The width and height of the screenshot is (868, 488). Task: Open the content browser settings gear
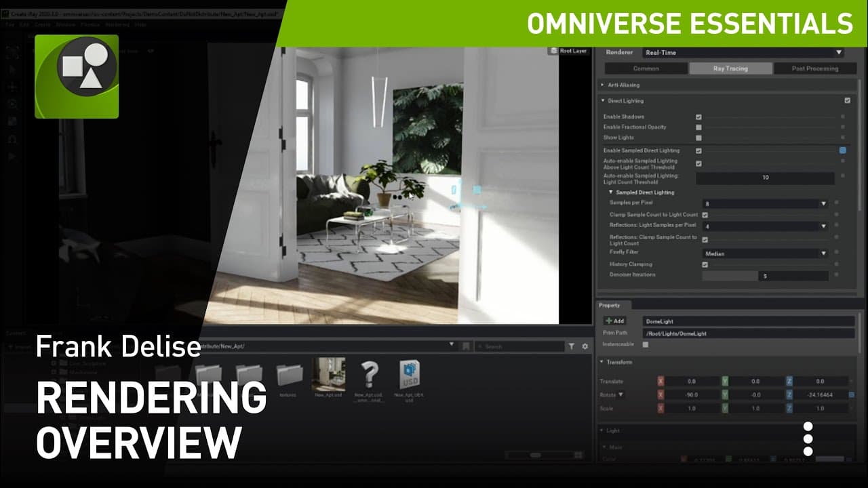(x=585, y=346)
